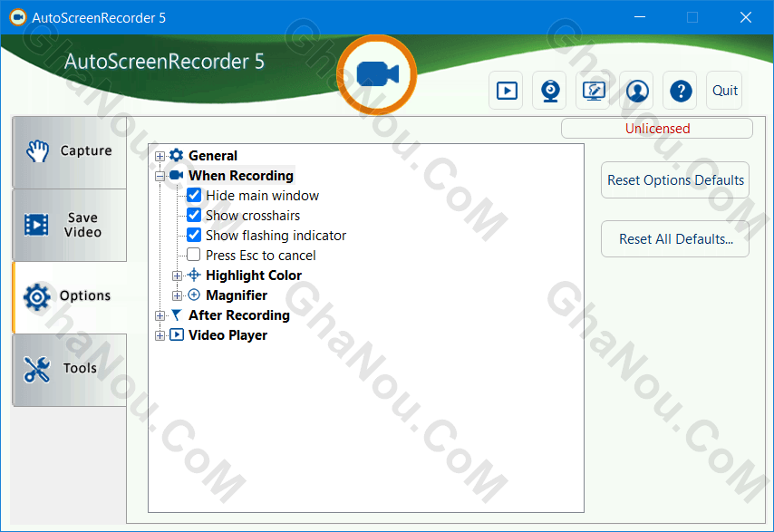
Task: Minimize the AutoScreenRecorder window
Action: point(640,17)
